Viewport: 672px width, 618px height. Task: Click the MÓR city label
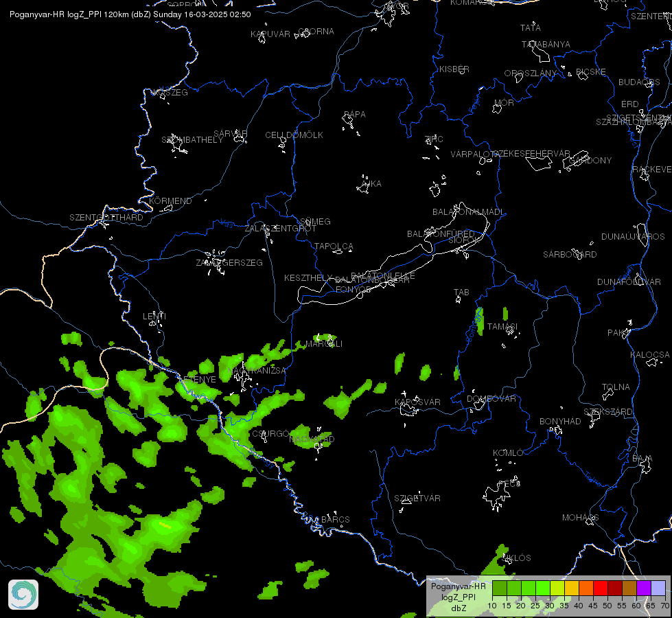[x=504, y=102]
